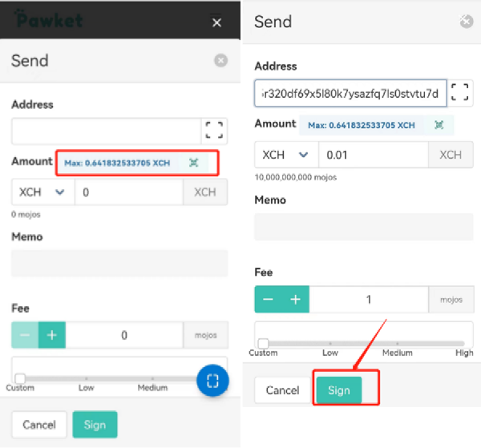Click XCH unit suffix in right amount row
The width and height of the screenshot is (481, 448).
[451, 155]
